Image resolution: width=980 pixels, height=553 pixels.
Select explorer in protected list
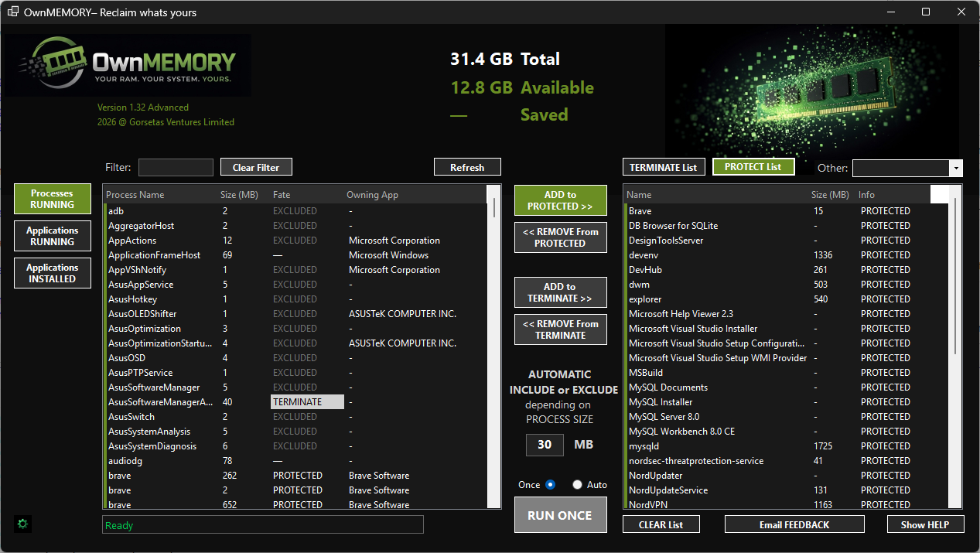click(786, 299)
